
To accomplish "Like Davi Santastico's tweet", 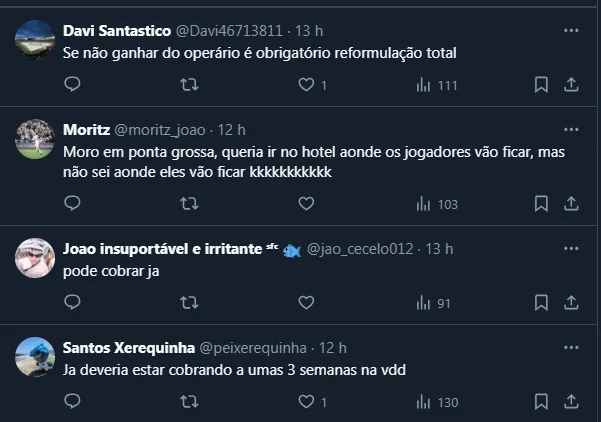I will [306, 85].
